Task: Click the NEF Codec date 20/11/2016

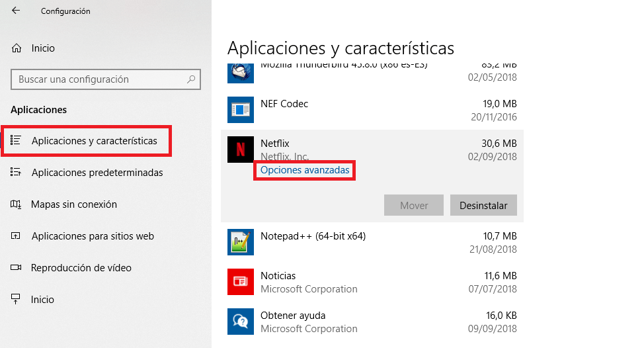Action: (494, 117)
